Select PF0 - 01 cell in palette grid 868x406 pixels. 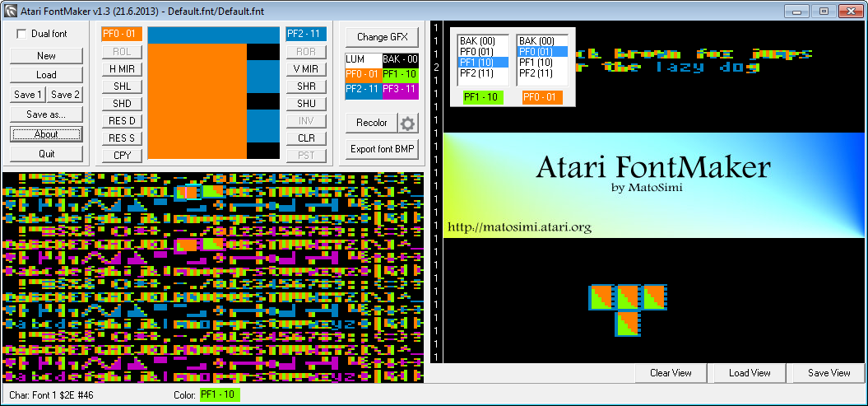coord(363,75)
